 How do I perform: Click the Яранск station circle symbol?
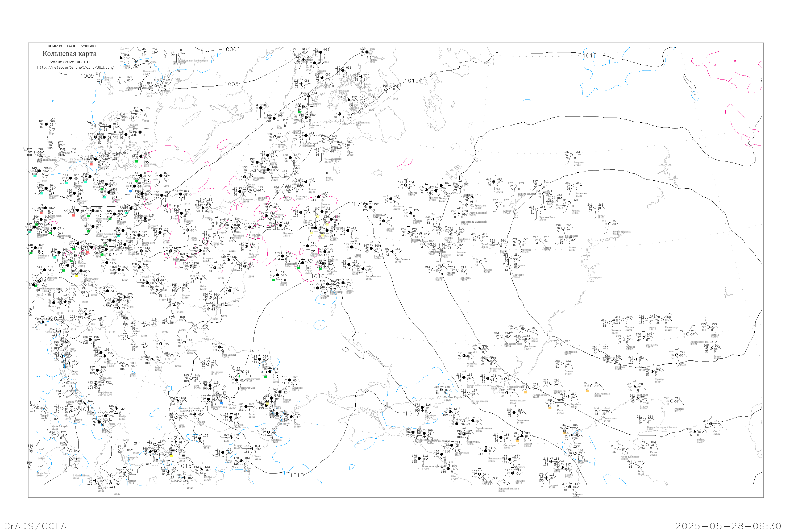[x=569, y=203]
